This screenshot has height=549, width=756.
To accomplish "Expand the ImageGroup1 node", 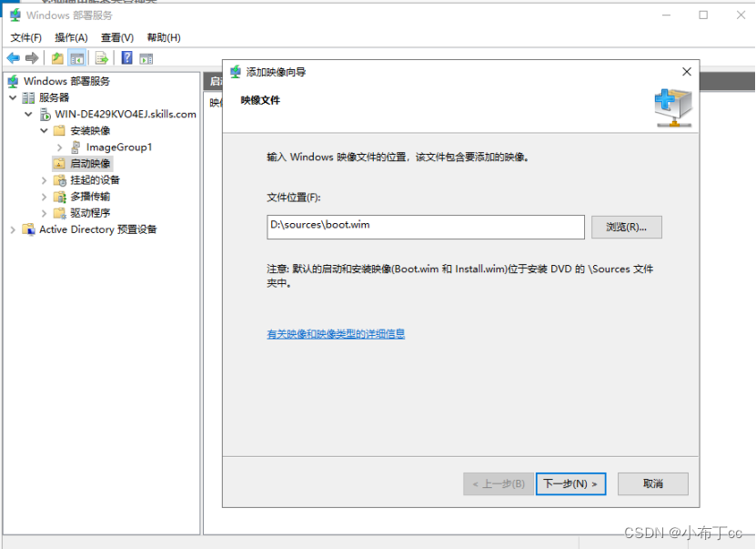I will tap(60, 147).
